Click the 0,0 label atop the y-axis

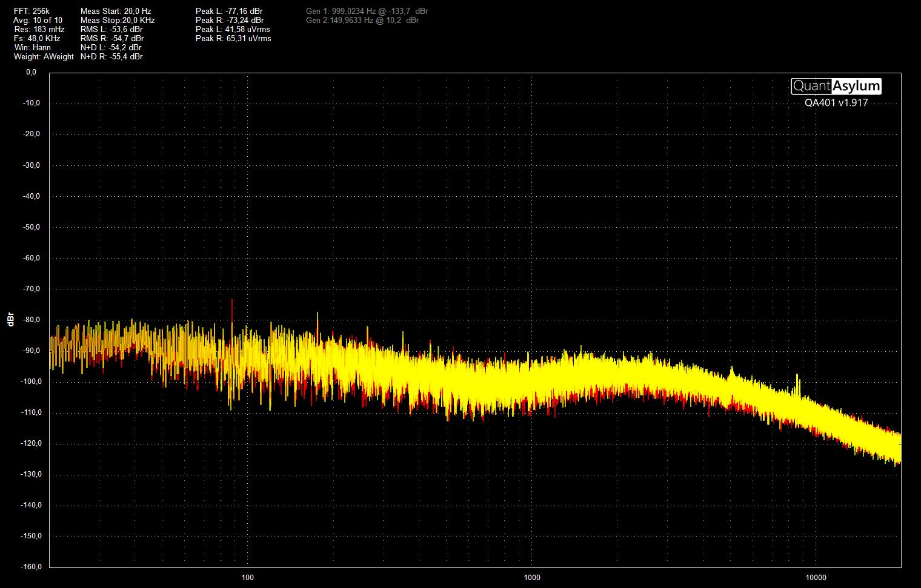[31, 72]
